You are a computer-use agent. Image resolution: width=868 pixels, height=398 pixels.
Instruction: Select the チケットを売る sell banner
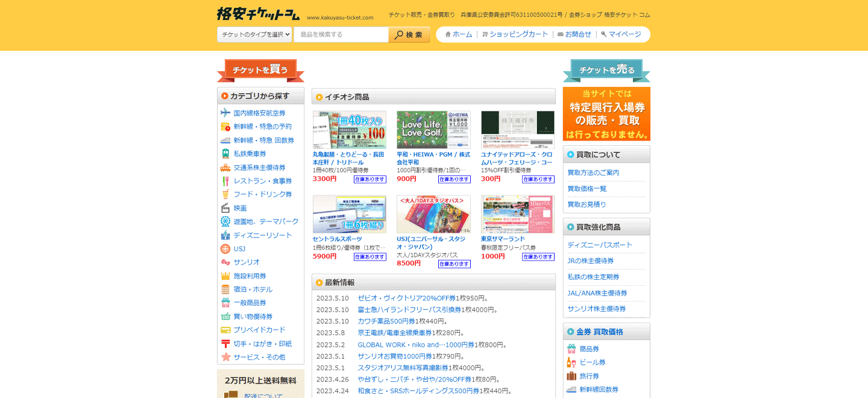click(606, 71)
